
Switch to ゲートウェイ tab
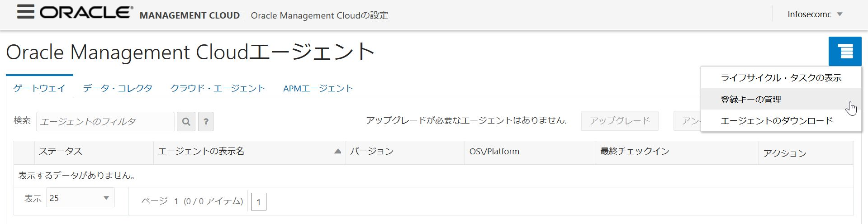coord(39,88)
